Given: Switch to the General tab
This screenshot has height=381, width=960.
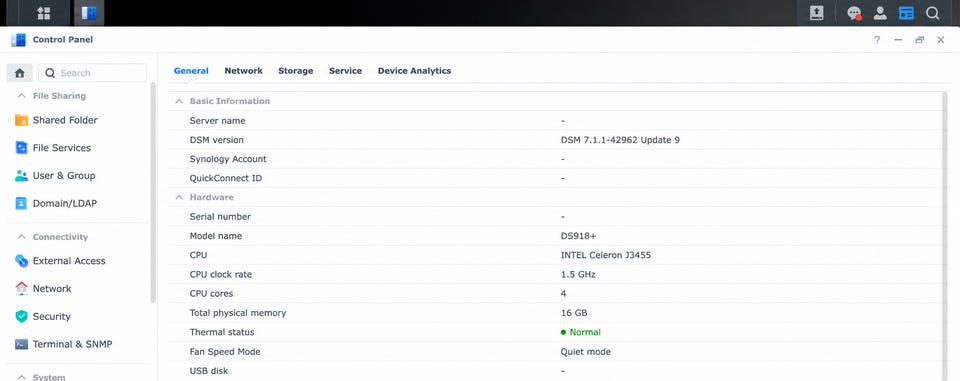Looking at the screenshot, I should coord(191,71).
